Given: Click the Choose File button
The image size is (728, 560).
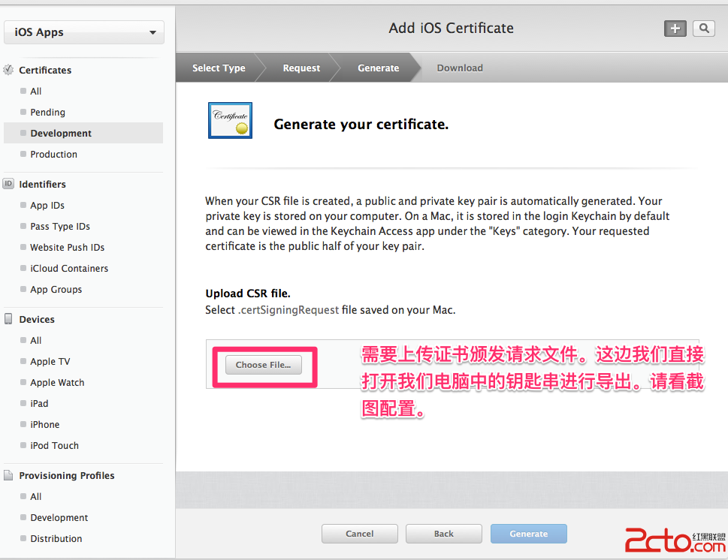Looking at the screenshot, I should (x=264, y=365).
